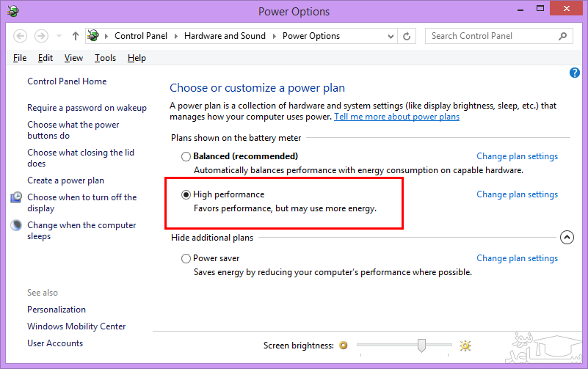Viewport: 588px width, 369px height.
Task: Click the Up one level arrow
Action: click(76, 36)
